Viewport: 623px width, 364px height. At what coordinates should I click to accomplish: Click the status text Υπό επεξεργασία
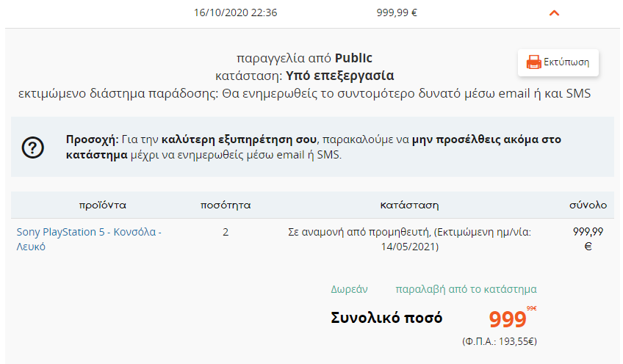(x=340, y=76)
